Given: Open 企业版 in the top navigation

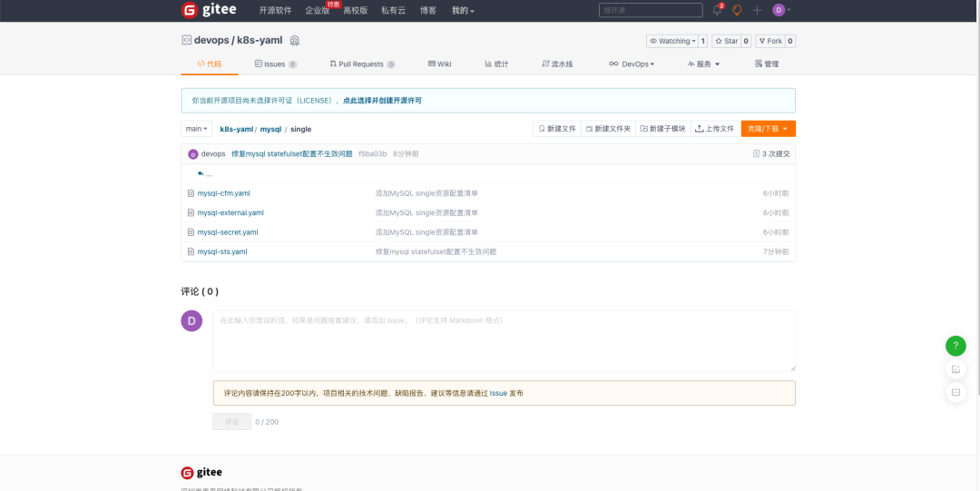Looking at the screenshot, I should click(x=318, y=11).
